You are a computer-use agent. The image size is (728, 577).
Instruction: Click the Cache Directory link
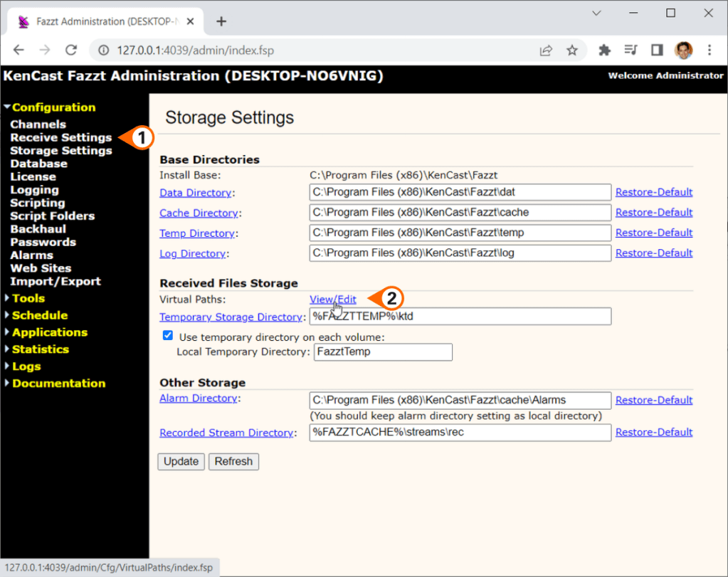pyautogui.click(x=199, y=213)
